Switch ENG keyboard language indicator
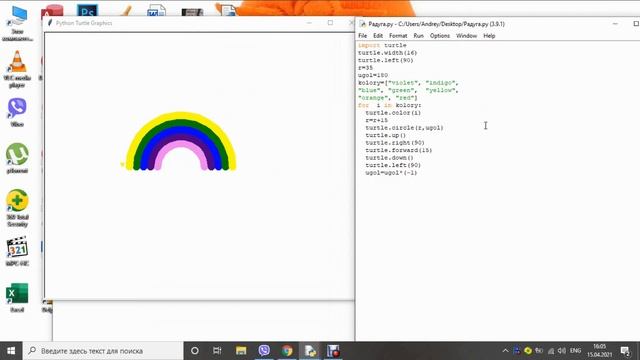 pyautogui.click(x=575, y=351)
